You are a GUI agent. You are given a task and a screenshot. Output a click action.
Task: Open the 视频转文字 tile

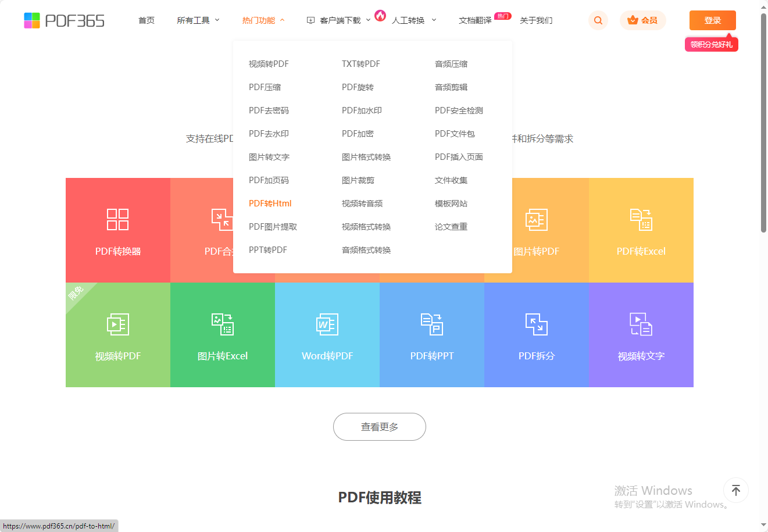pos(641,335)
